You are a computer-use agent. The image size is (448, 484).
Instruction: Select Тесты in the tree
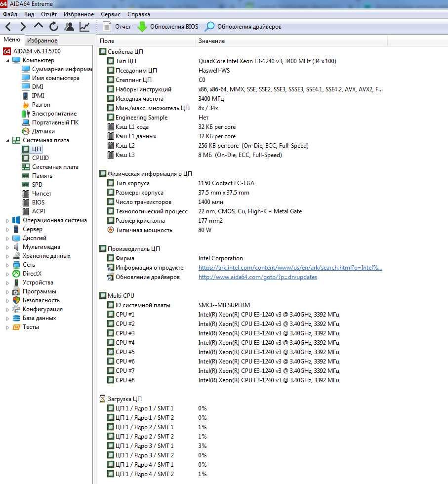tap(26, 327)
